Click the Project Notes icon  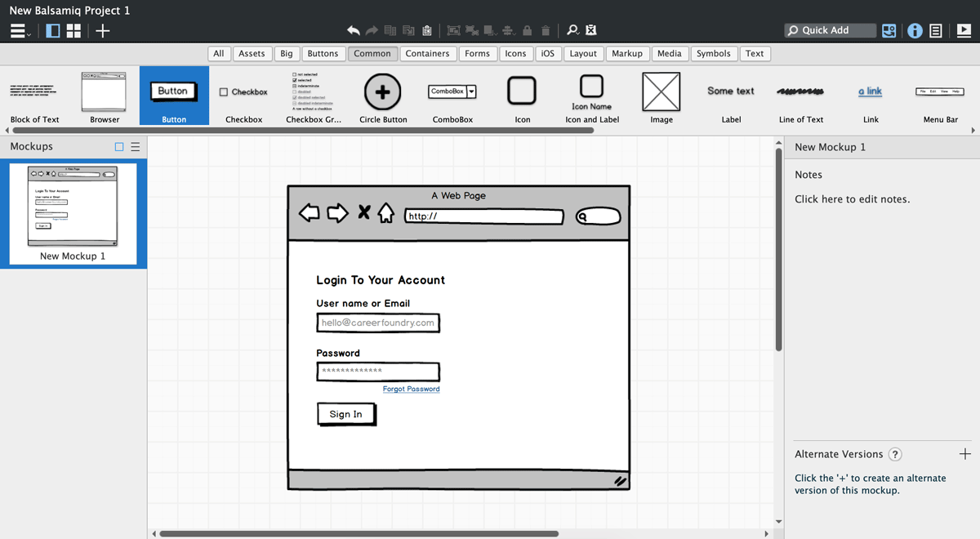(x=936, y=30)
